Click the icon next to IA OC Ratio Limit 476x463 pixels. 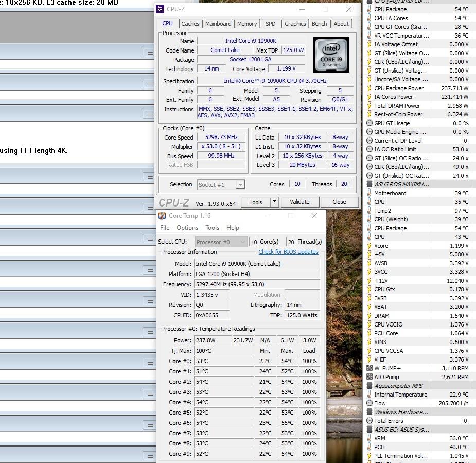point(369,149)
